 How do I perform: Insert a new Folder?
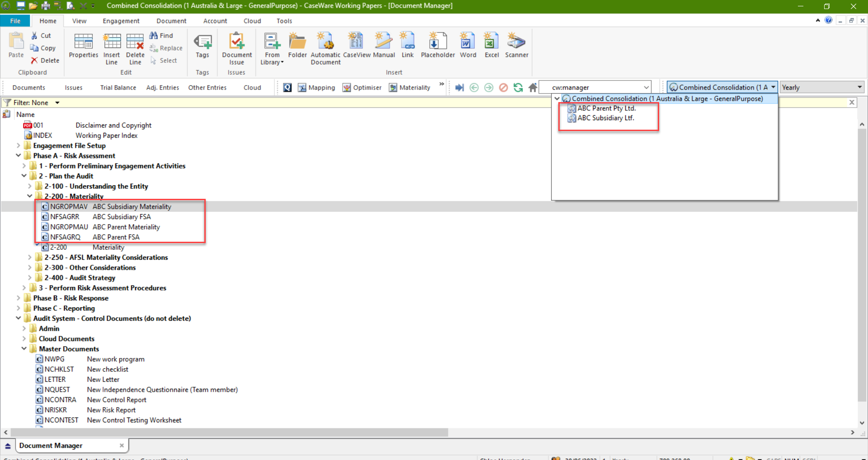(297, 45)
